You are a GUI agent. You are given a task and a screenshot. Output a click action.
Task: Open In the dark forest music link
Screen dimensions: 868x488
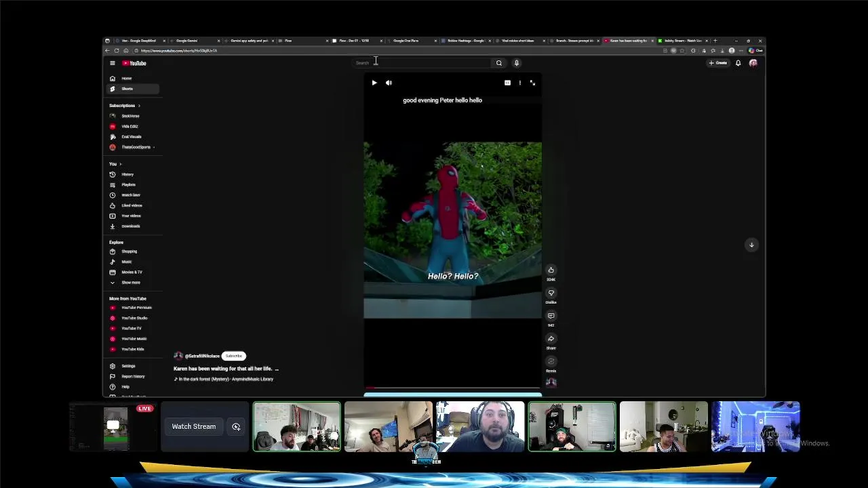[224, 380]
